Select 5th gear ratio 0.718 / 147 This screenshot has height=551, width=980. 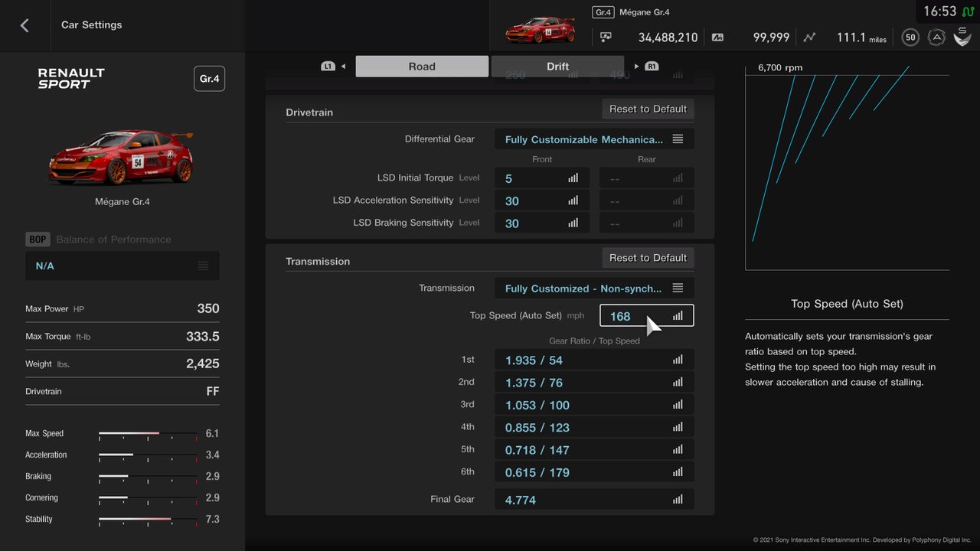tap(595, 450)
